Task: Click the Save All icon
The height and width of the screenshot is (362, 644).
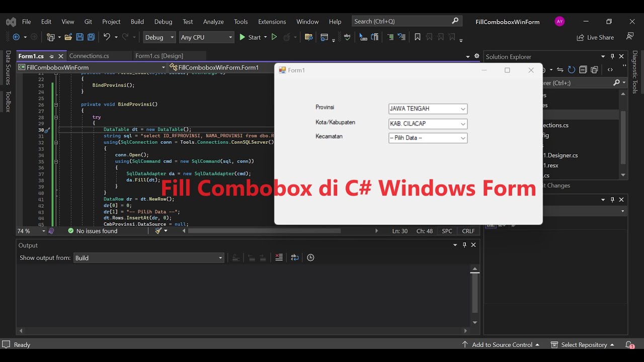Action: (x=91, y=37)
